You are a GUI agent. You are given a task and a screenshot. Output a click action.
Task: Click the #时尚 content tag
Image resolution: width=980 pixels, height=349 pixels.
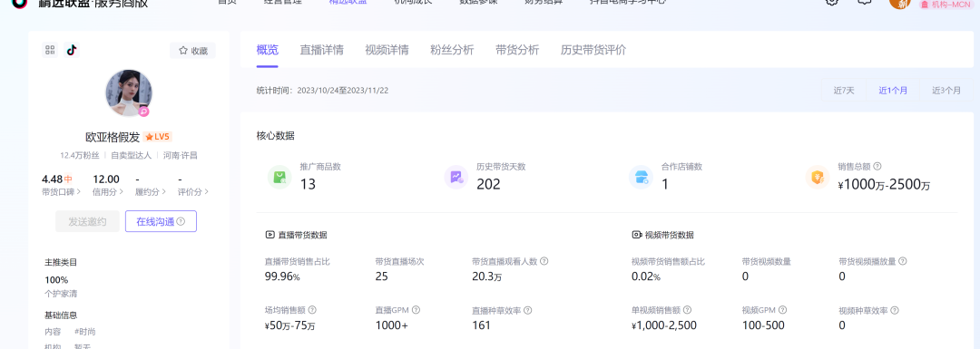point(84,332)
